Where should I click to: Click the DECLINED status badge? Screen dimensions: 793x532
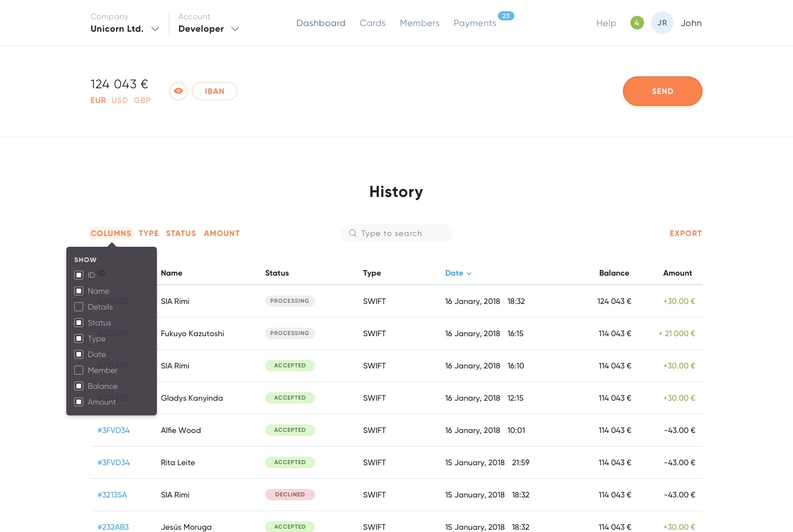pyautogui.click(x=290, y=495)
